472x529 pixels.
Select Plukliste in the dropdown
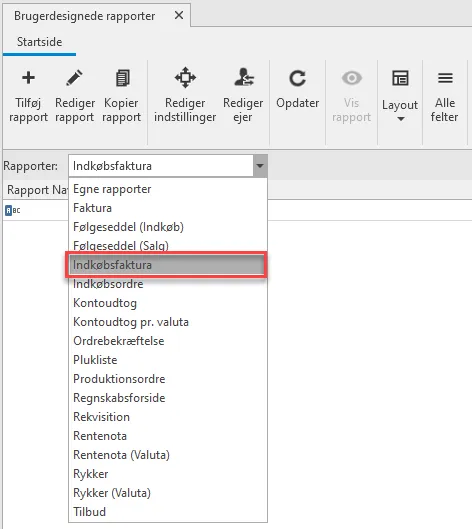click(x=168, y=360)
